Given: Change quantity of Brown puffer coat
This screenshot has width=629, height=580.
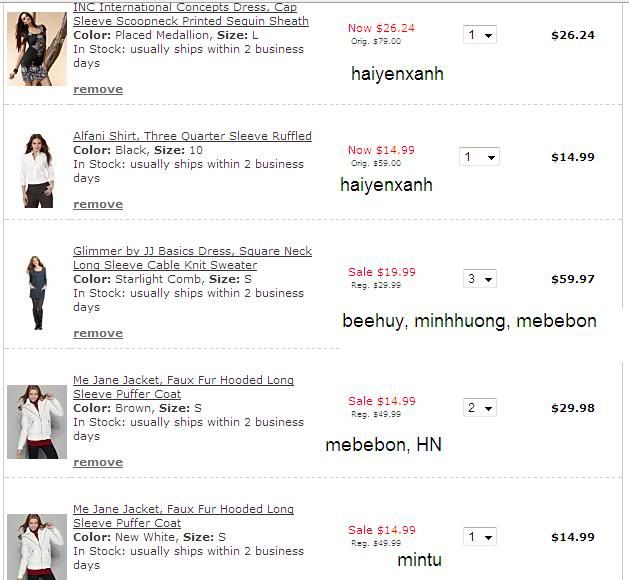Looking at the screenshot, I should [480, 408].
